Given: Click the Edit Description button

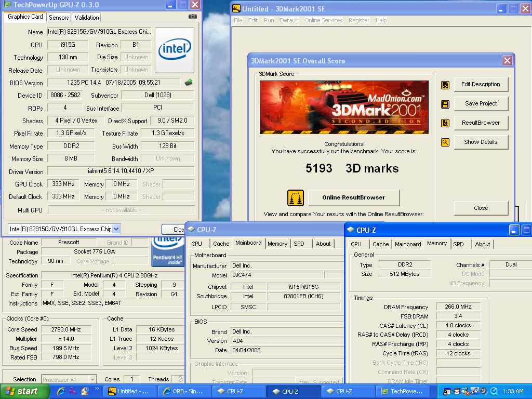Looking at the screenshot, I should pos(481,85).
